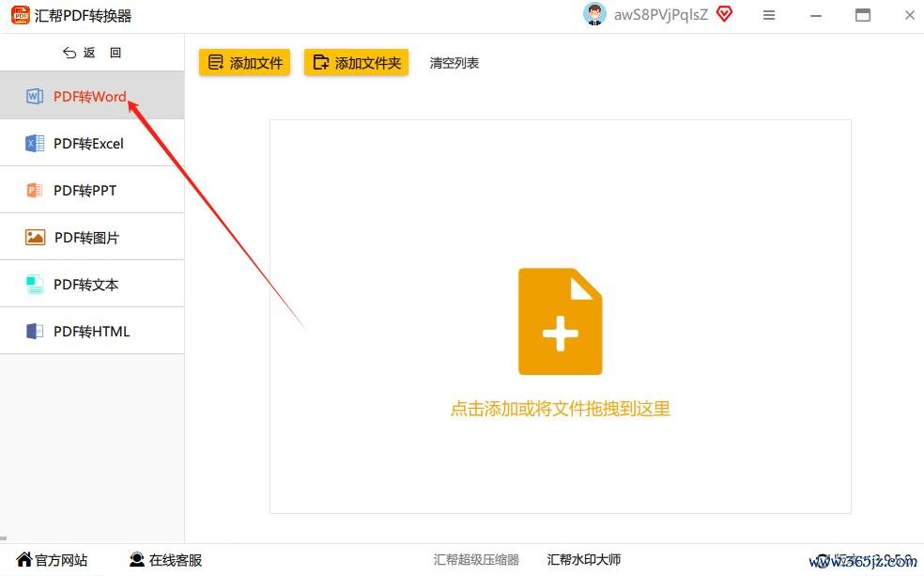Minimize the converter window

click(x=816, y=16)
